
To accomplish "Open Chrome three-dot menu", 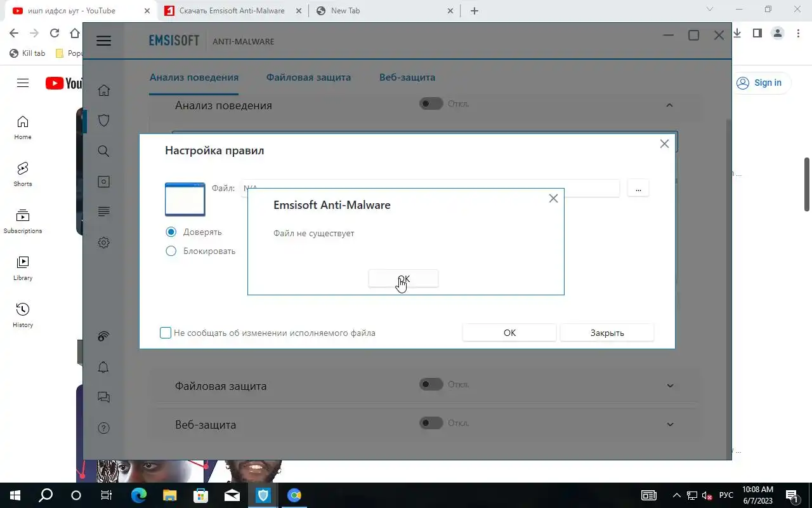I will point(798,33).
